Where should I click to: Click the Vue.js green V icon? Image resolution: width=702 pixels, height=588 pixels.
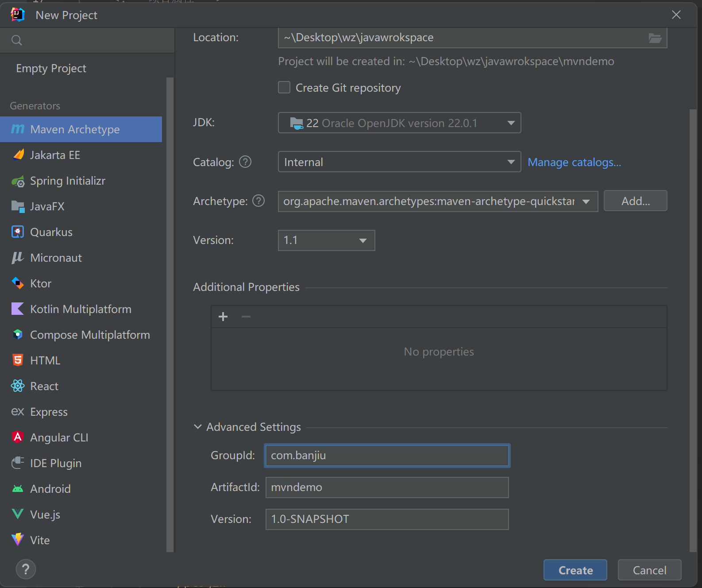pos(18,514)
